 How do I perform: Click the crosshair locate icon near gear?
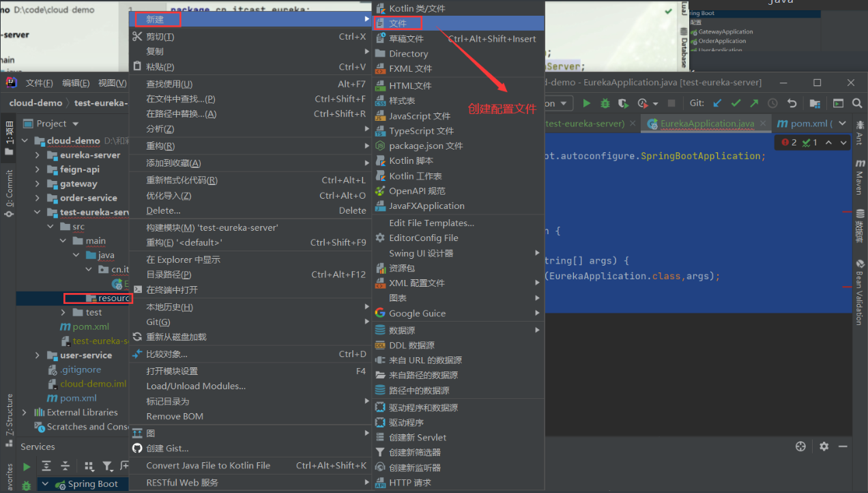[x=800, y=446]
